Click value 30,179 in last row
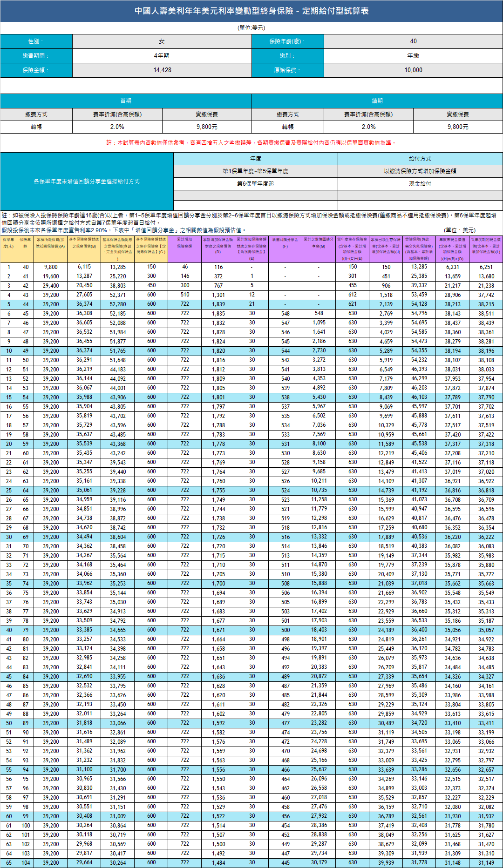 click(x=319, y=863)
